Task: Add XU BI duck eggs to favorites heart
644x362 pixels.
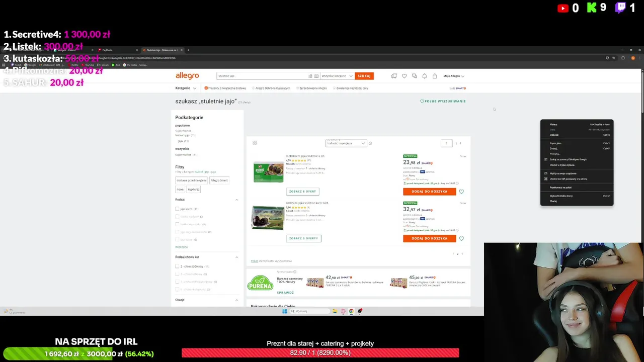Action: pos(461,192)
